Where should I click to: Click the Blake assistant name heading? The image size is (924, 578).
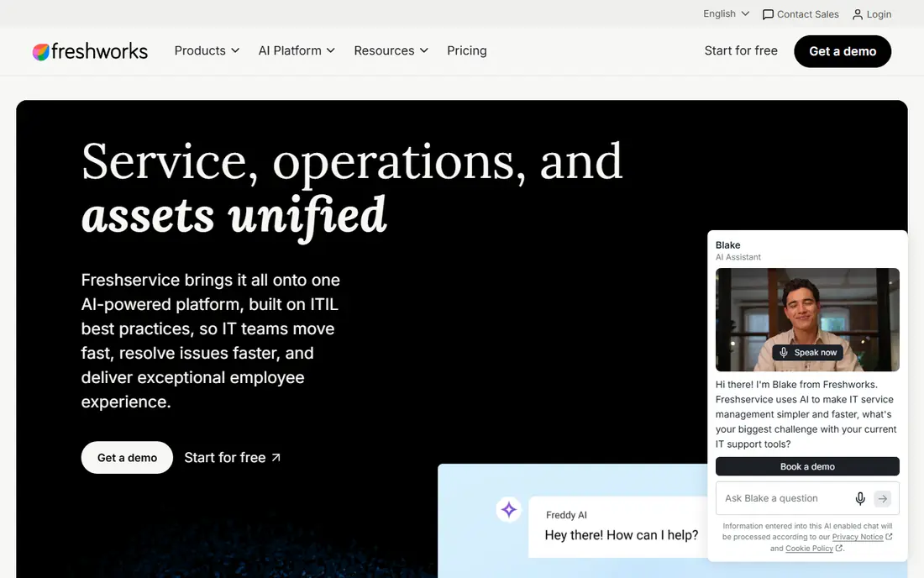(727, 245)
